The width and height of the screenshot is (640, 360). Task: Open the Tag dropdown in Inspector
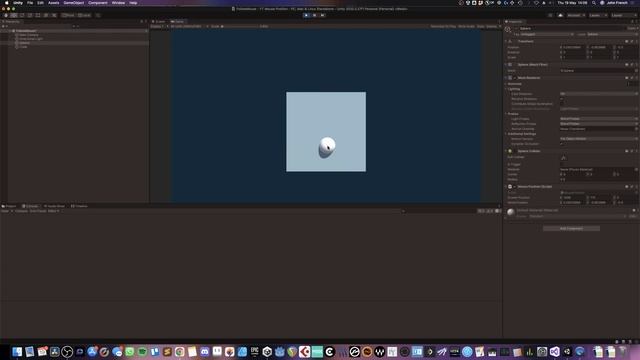(x=547, y=34)
